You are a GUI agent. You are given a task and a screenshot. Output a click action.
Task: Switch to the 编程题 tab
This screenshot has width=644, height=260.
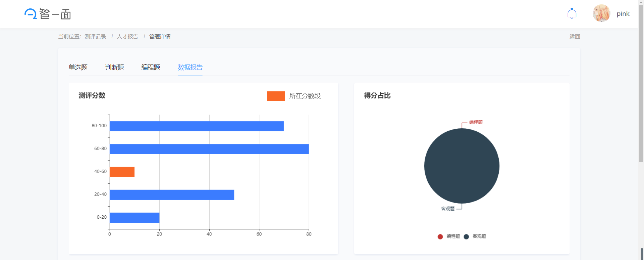tap(151, 67)
